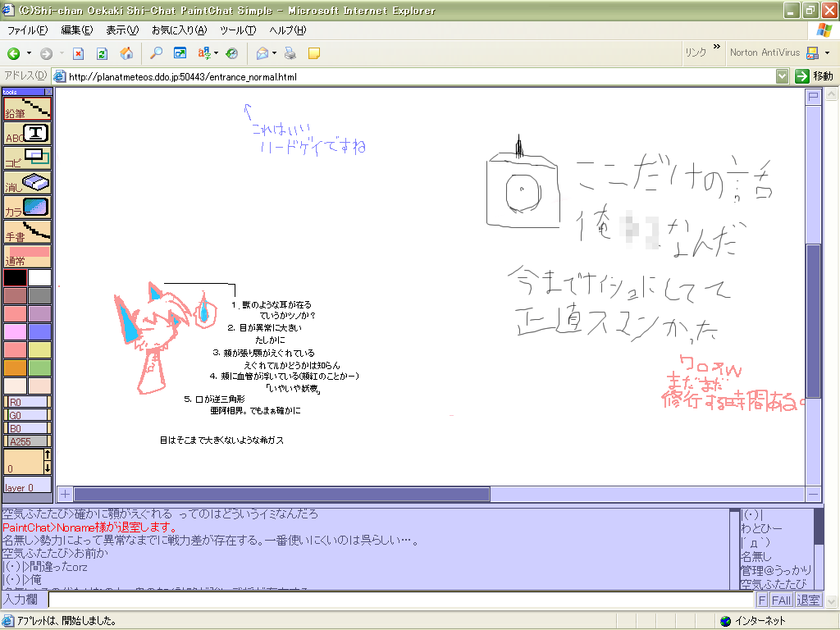Click the IE Back arrow icon
This screenshot has height=630, width=840.
(13, 53)
